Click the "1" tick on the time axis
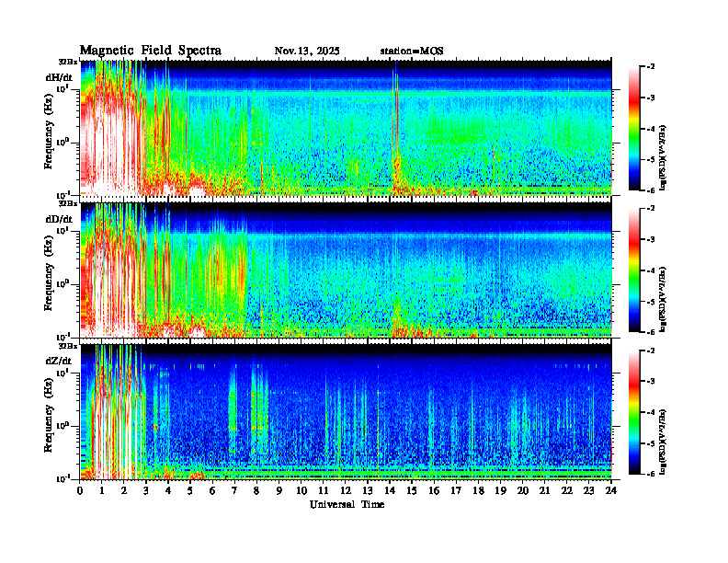The image size is (728, 563). click(x=102, y=491)
